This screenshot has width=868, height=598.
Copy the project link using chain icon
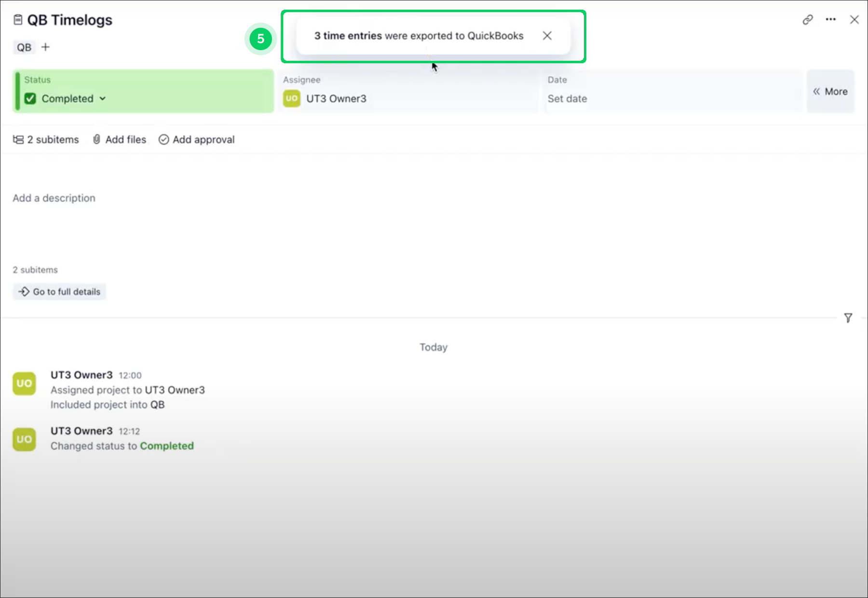tap(808, 20)
